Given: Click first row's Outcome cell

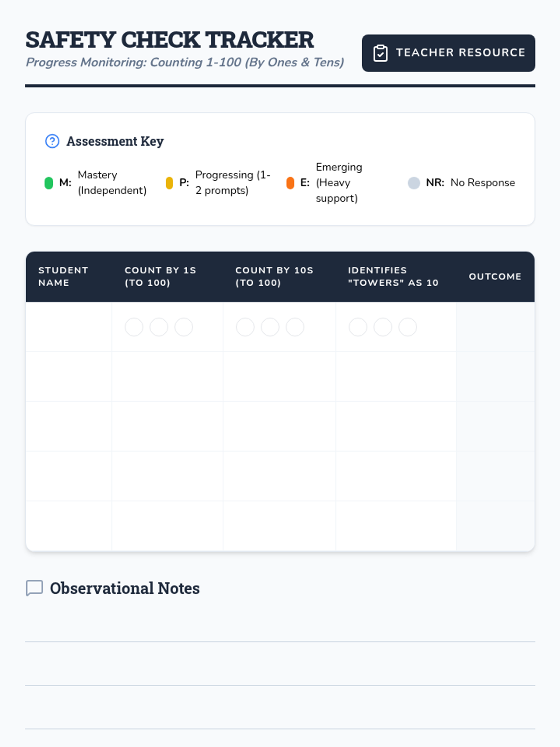Looking at the screenshot, I should coord(495,327).
